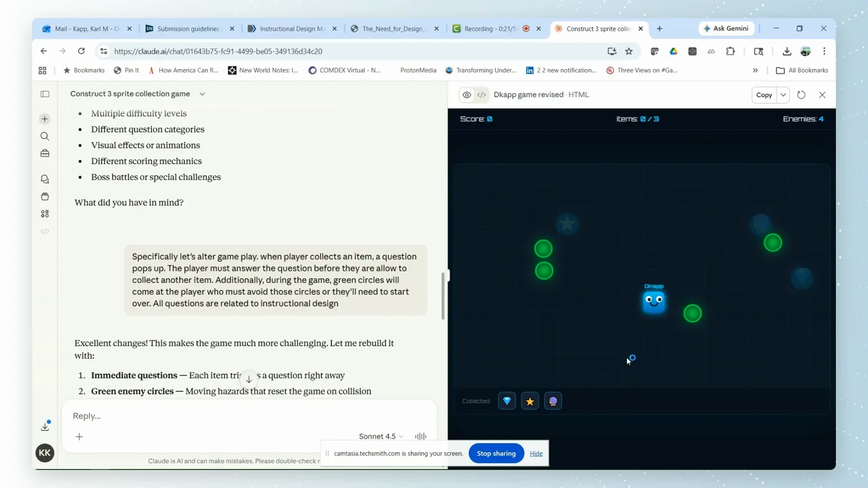
Task: Open the browser downloads icon
Action: [787, 51]
